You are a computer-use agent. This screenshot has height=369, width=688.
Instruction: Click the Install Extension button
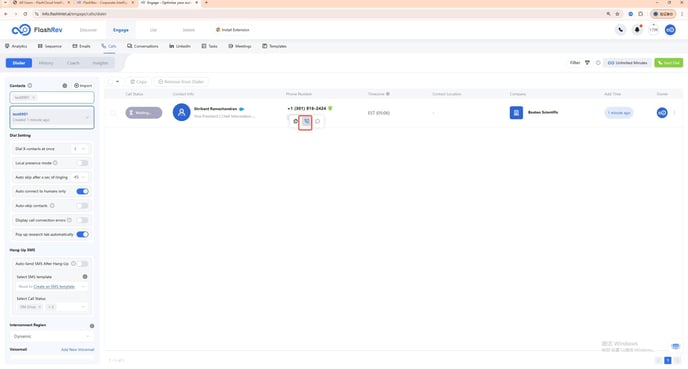233,30
